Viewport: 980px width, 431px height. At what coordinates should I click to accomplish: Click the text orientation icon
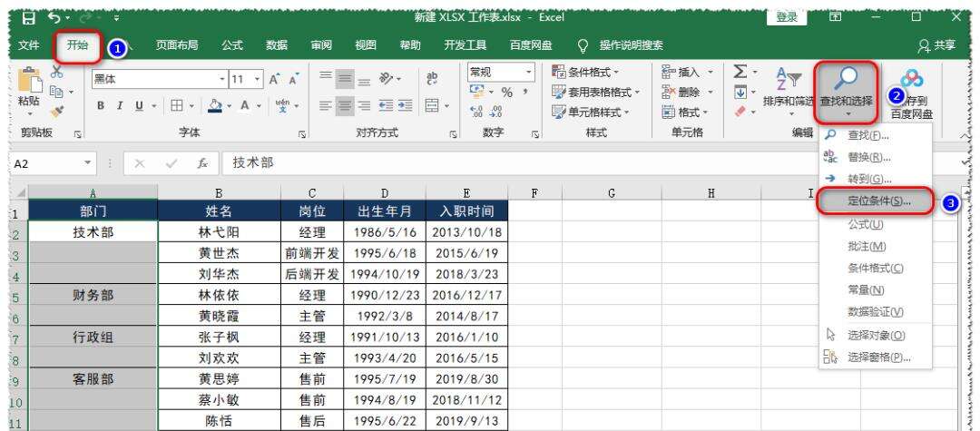[386, 79]
